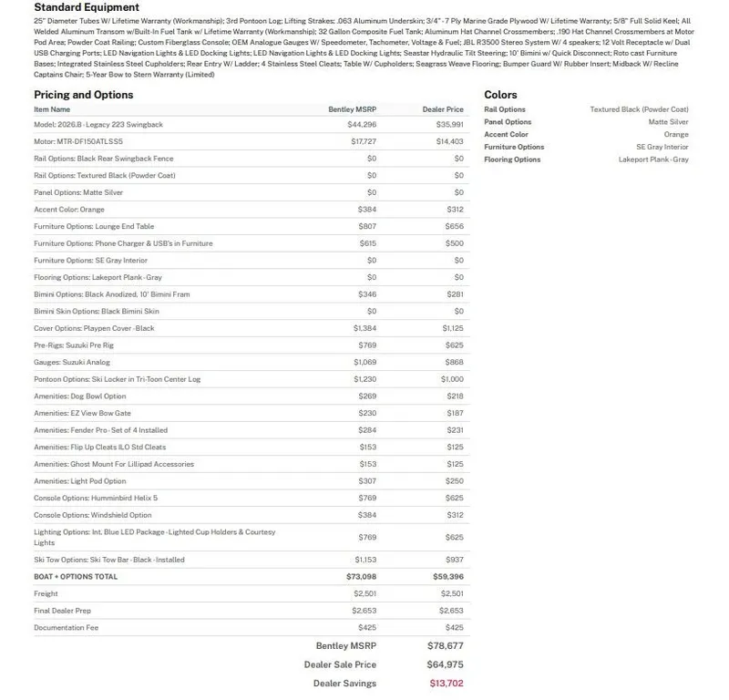Select the Dog Bowl Option row
The height and width of the screenshot is (700, 729).
tap(80, 396)
